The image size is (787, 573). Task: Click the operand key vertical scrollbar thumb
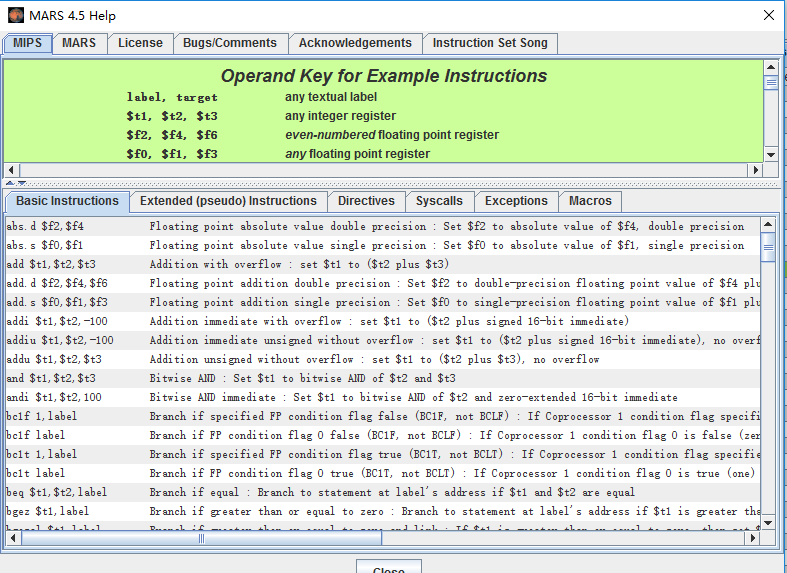tap(771, 82)
